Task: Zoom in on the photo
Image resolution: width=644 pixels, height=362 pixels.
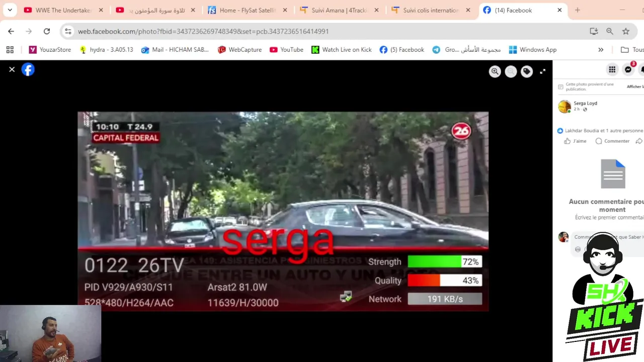Action: (495, 72)
